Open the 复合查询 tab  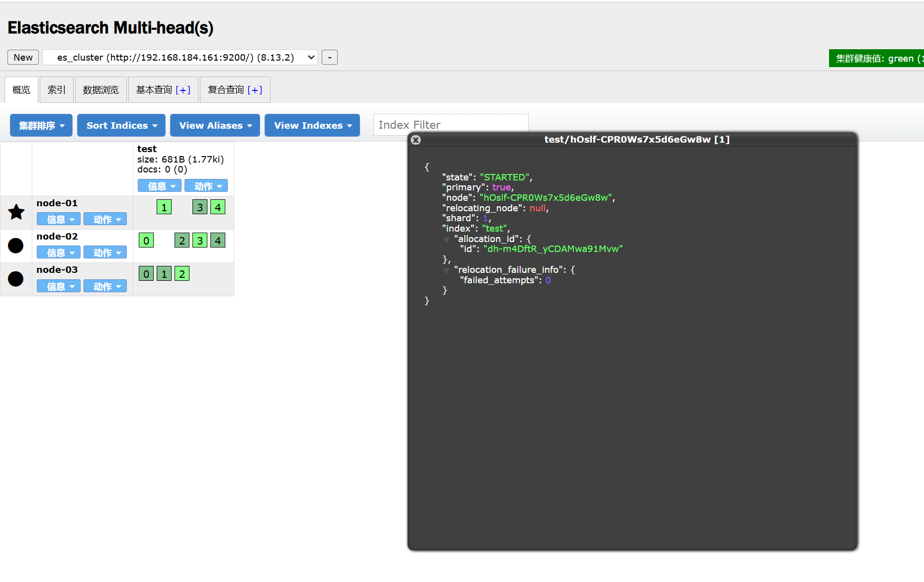[x=235, y=90]
